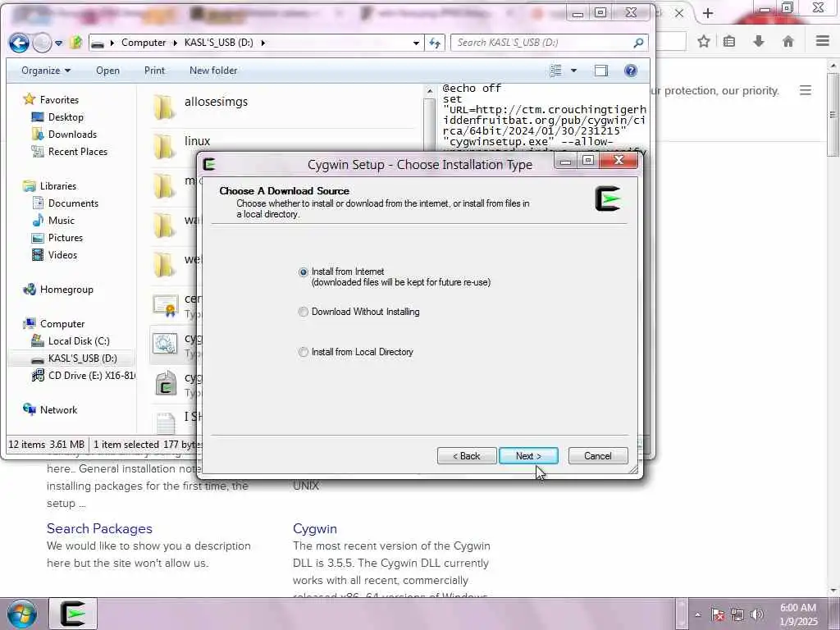Click Computer in address bar breadcrumb
Screen dimensions: 840x630
(x=144, y=43)
